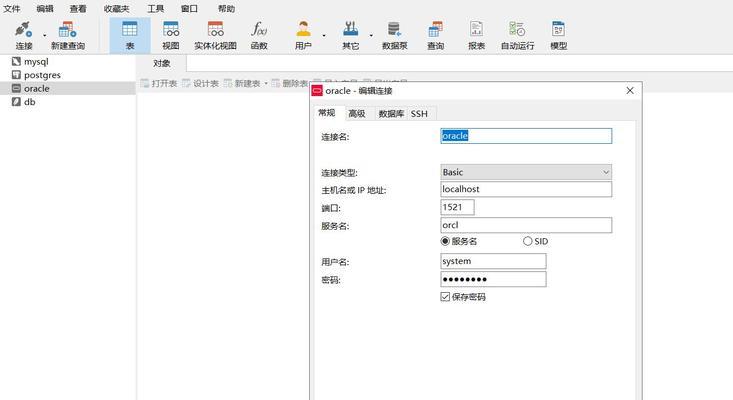This screenshot has width=733, height=400.
Task: Open the 收藏夹 menu
Action: [x=116, y=8]
